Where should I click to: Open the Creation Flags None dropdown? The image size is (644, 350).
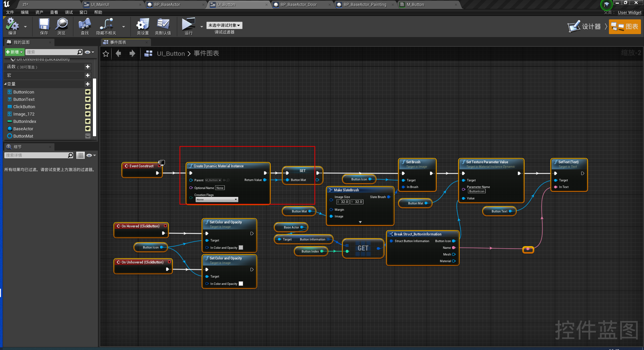(x=217, y=199)
